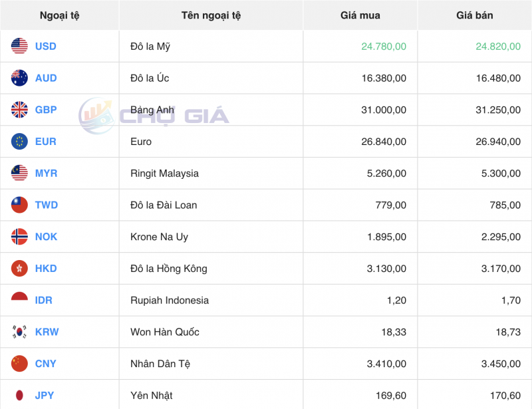Click the Giá bán column header

click(x=474, y=15)
